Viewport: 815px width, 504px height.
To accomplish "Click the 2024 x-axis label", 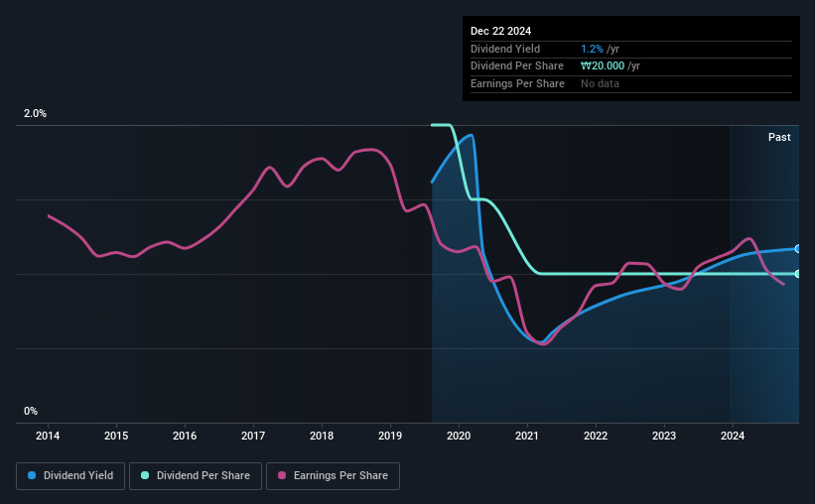I will click(x=733, y=436).
